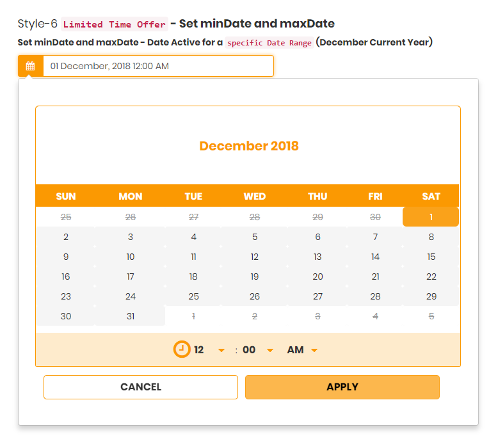Open the hour dropdown arrow
The width and height of the screenshot is (498, 448).
(x=221, y=350)
